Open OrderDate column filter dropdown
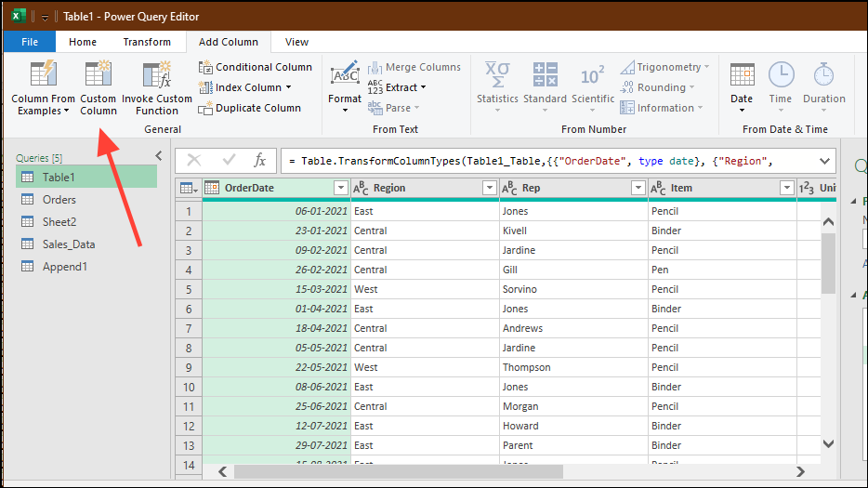 click(x=341, y=189)
